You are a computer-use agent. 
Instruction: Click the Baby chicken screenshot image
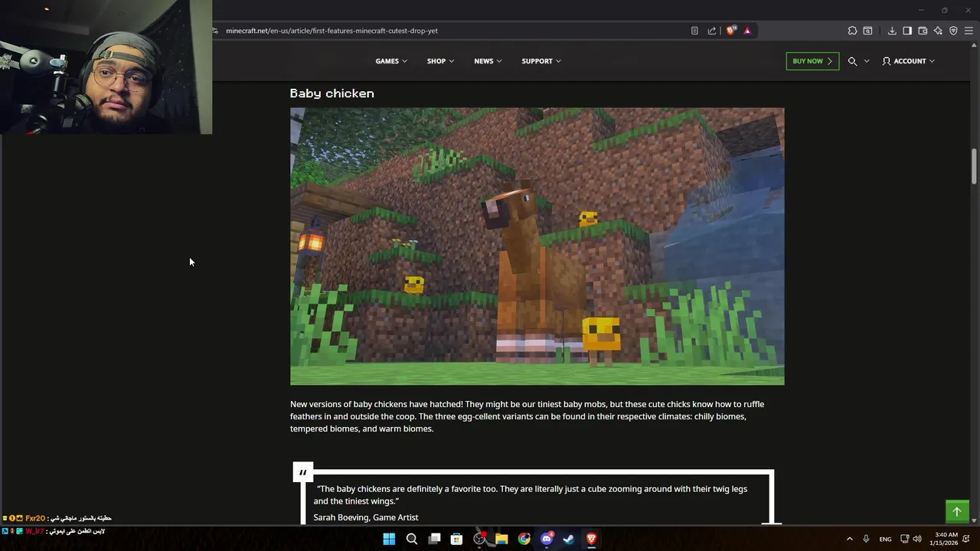click(537, 246)
